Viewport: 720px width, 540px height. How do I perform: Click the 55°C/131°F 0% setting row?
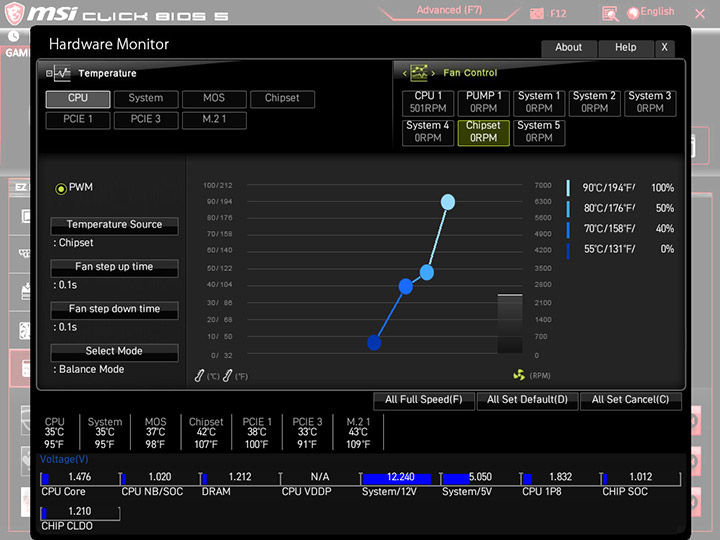click(x=620, y=249)
